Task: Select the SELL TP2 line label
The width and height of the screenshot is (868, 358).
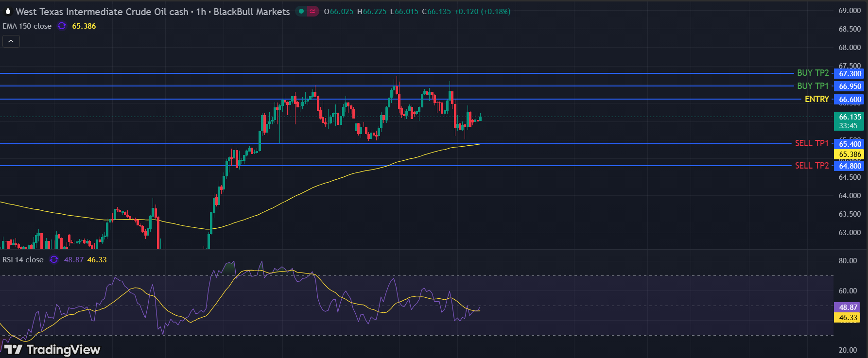Action: click(x=812, y=166)
